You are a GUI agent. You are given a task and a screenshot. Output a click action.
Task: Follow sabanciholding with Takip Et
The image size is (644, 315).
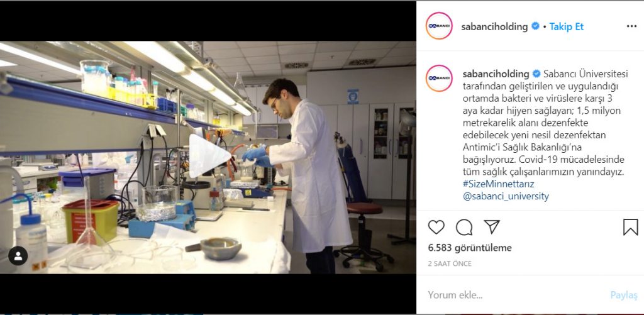click(567, 26)
